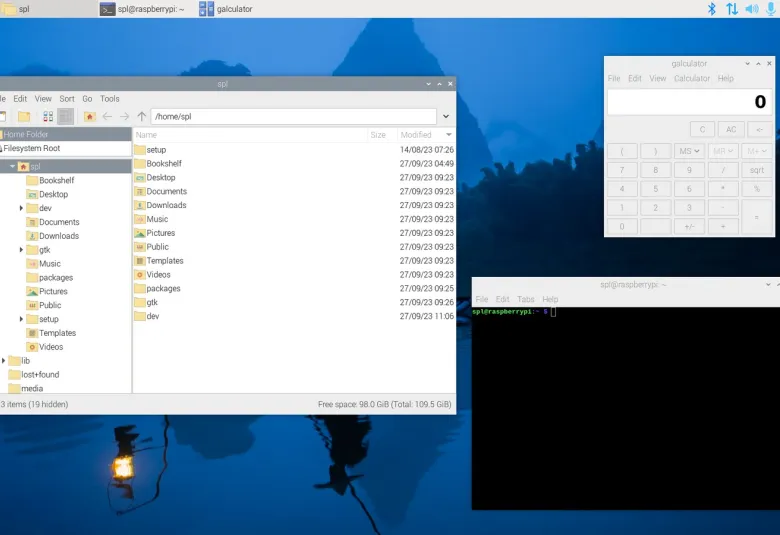This screenshot has height=535, width=780.
Task: Sort files by the Size column header
Action: [x=382, y=135]
